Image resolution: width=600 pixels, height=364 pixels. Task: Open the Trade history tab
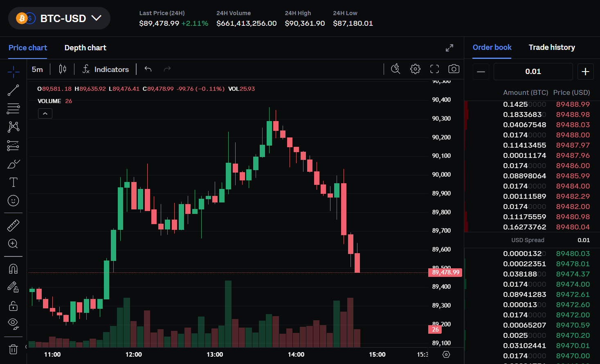click(552, 47)
